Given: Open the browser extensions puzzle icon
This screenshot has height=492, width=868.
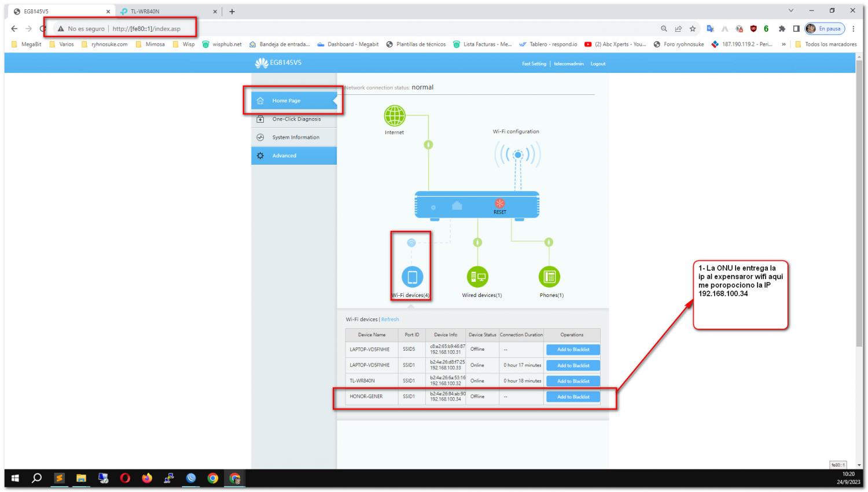Looking at the screenshot, I should [x=782, y=29].
